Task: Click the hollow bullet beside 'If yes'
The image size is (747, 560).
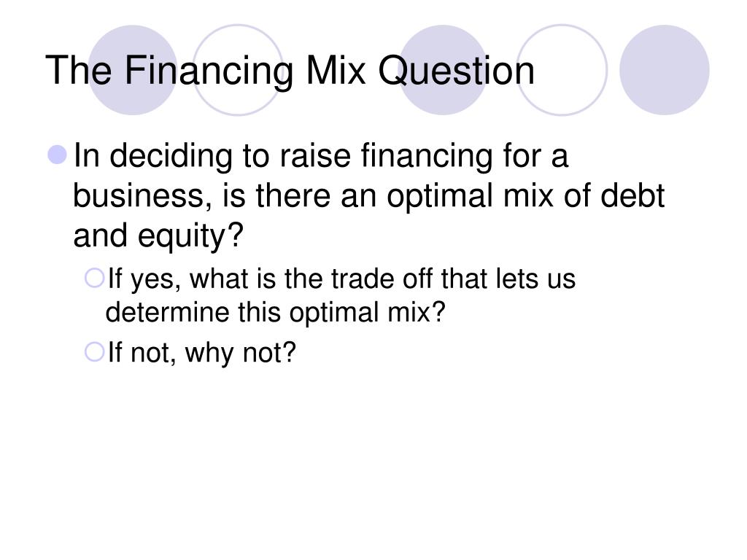Action: [x=94, y=278]
